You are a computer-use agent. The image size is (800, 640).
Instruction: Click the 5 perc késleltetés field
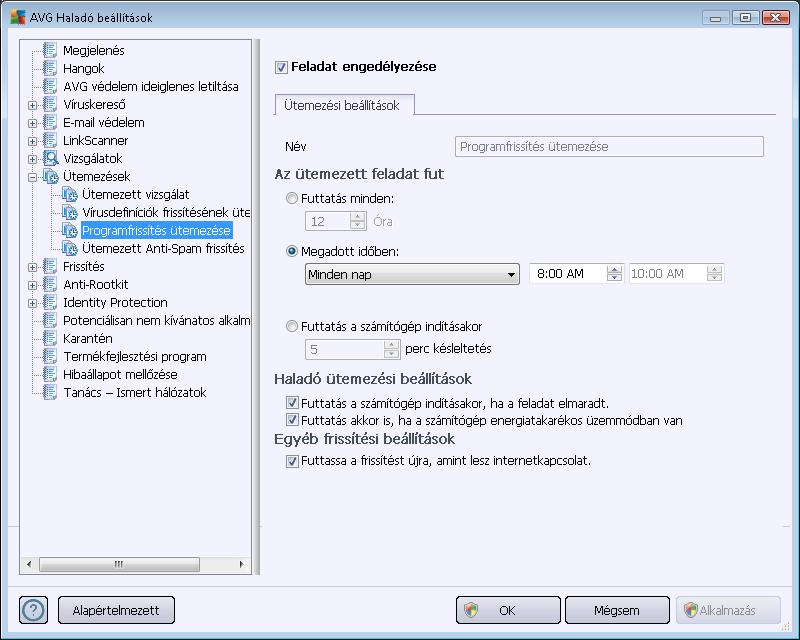(x=344, y=350)
